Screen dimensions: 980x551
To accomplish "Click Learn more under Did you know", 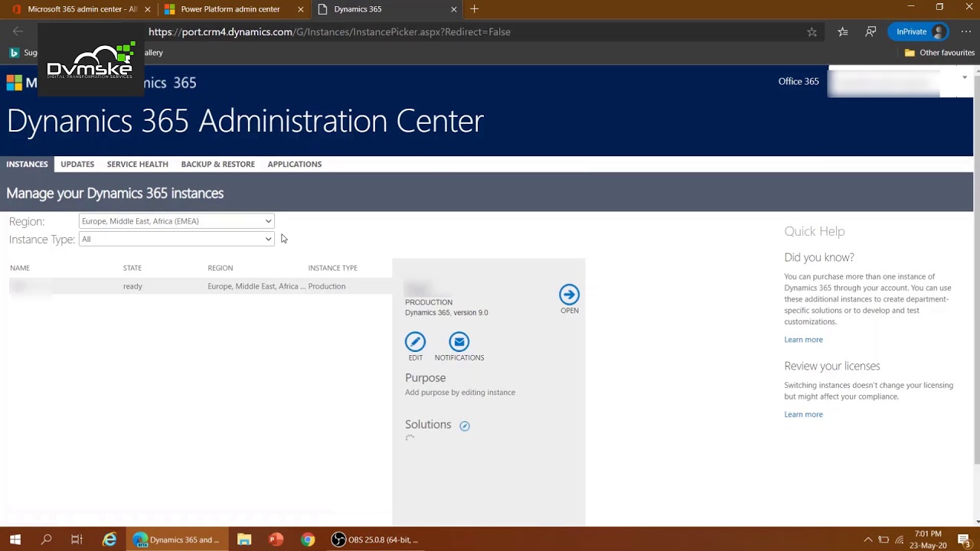I will pos(803,340).
